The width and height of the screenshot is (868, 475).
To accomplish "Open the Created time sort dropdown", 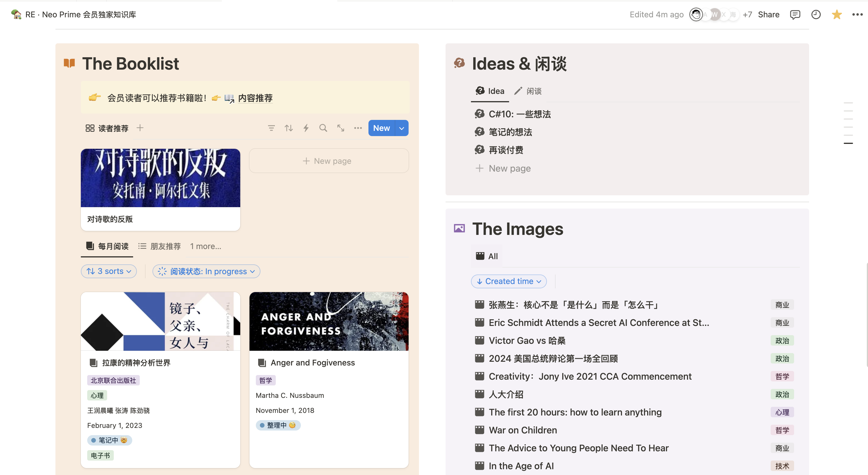I will [508, 281].
